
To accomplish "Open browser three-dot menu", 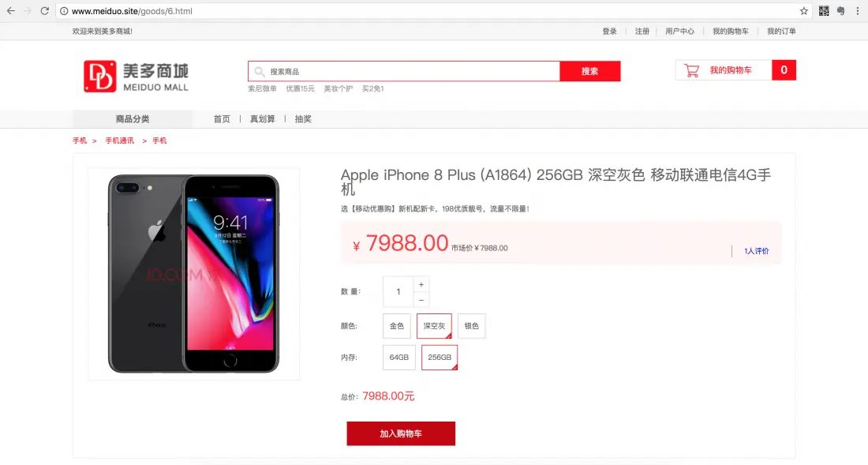I will tap(858, 11).
